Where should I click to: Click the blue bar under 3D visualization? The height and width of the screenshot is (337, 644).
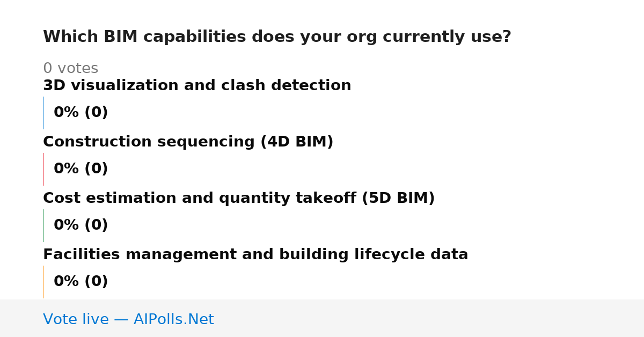pyautogui.click(x=43, y=113)
